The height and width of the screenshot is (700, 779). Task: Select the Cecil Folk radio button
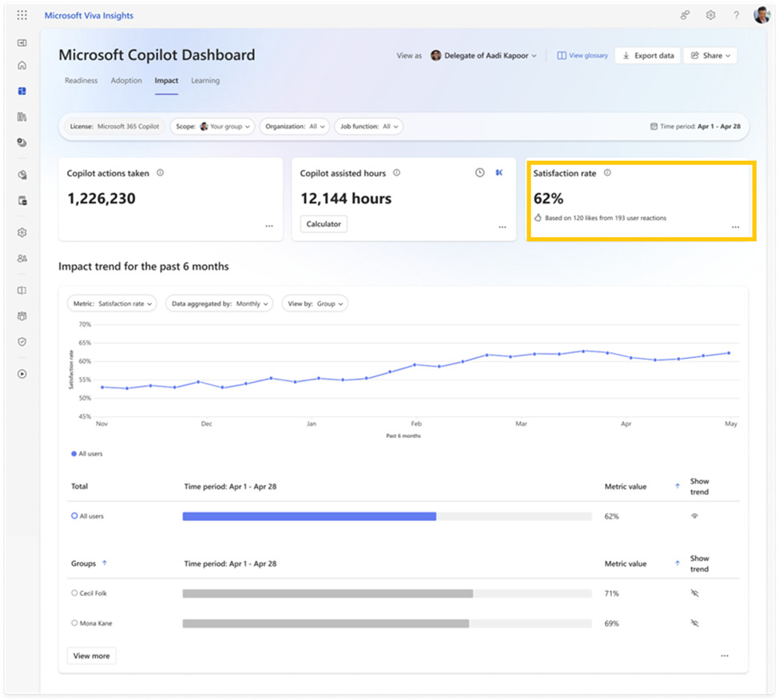coord(74,594)
